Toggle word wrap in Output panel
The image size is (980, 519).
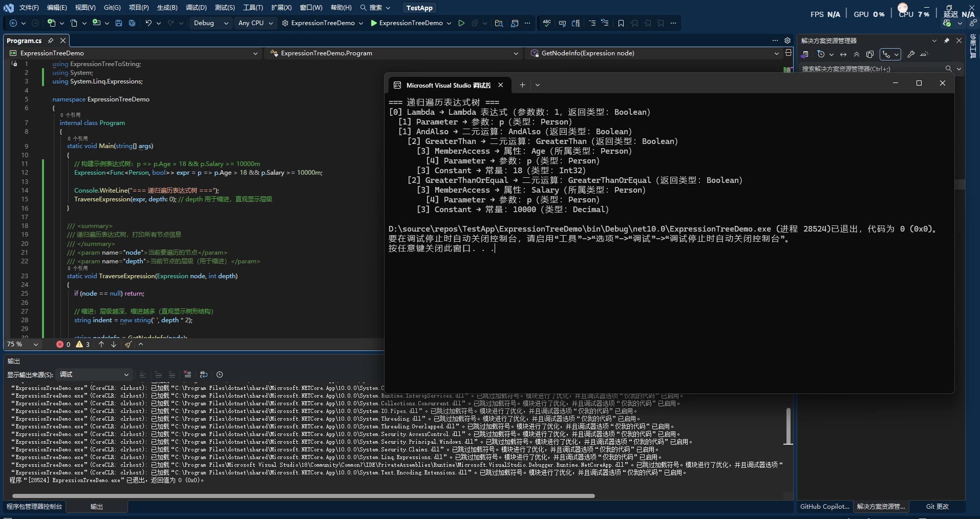[x=204, y=375]
